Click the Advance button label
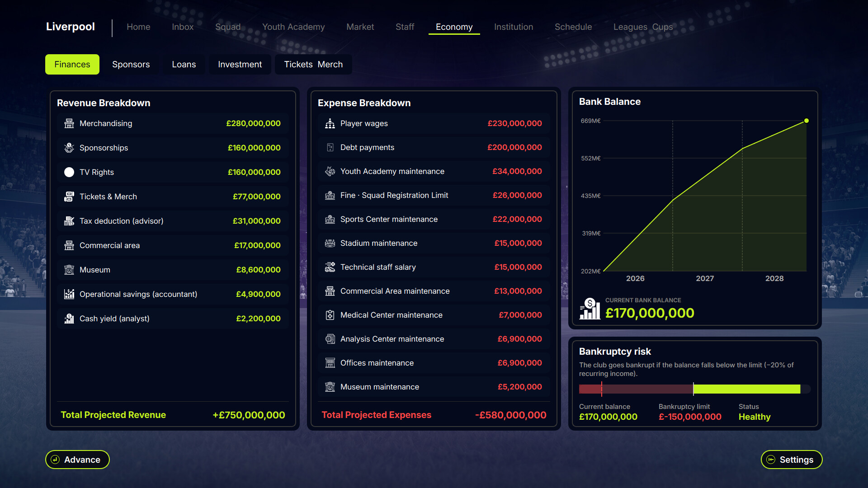 [82, 460]
